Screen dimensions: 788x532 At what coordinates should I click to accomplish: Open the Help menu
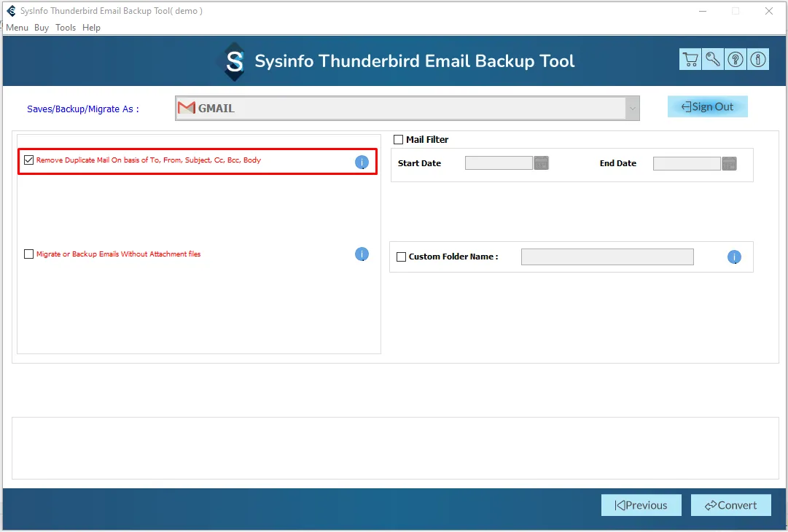click(x=91, y=28)
